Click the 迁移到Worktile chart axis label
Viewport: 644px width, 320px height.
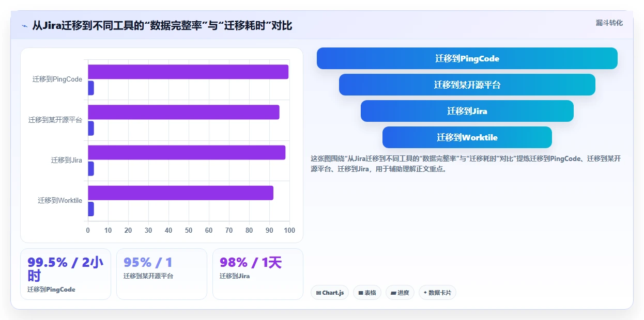(60, 200)
